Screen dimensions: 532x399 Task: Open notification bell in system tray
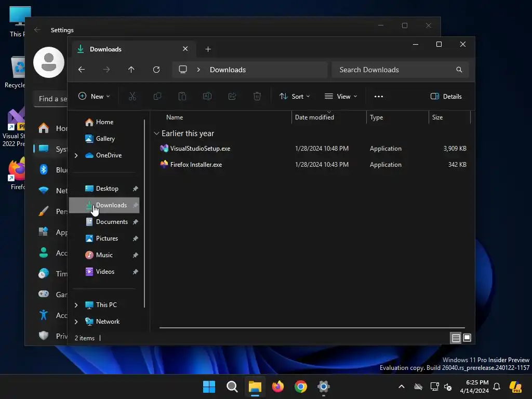point(497,387)
